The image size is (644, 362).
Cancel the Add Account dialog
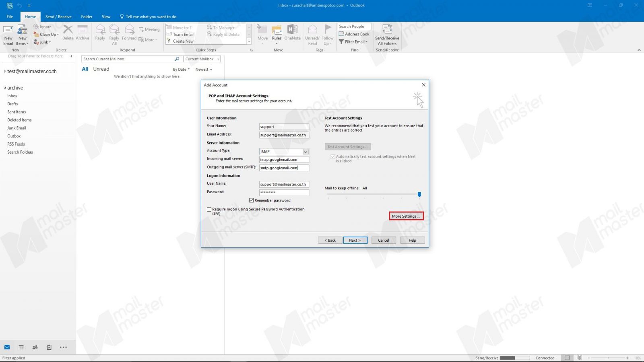pos(383,240)
